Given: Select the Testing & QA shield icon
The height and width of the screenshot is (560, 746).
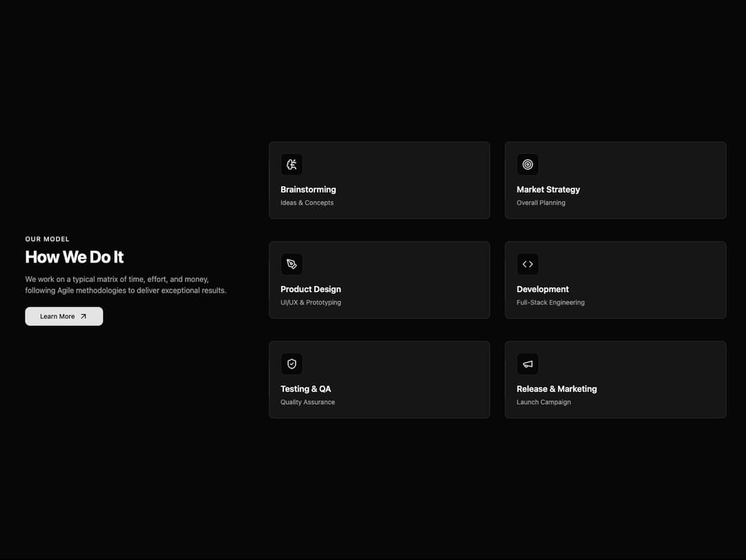Looking at the screenshot, I should pyautogui.click(x=291, y=364).
